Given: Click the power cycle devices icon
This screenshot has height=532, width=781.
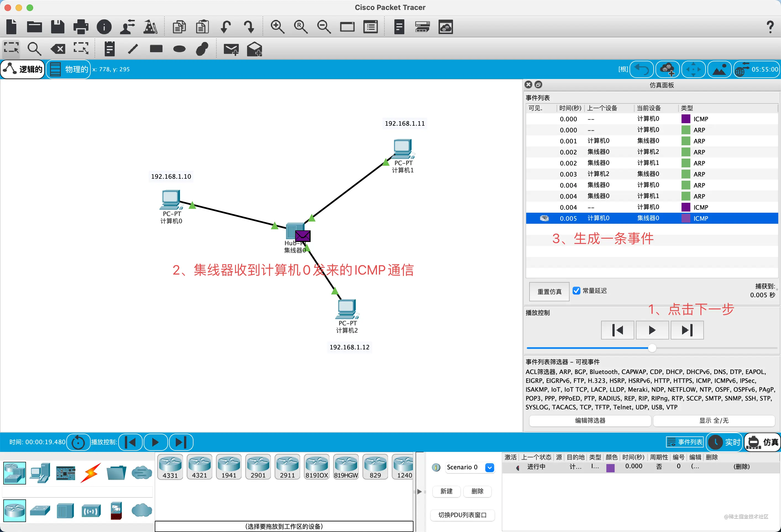Looking at the screenshot, I should [x=78, y=442].
